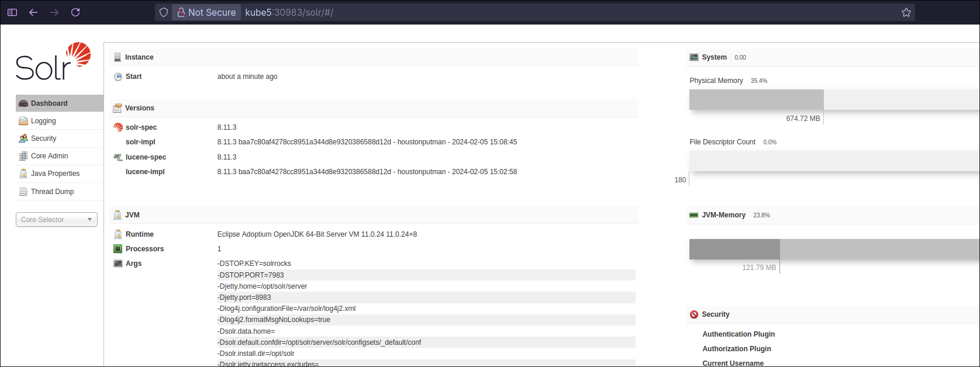The width and height of the screenshot is (980, 367).
Task: Click the File Descriptor Count 0.0% value
Action: (x=770, y=142)
